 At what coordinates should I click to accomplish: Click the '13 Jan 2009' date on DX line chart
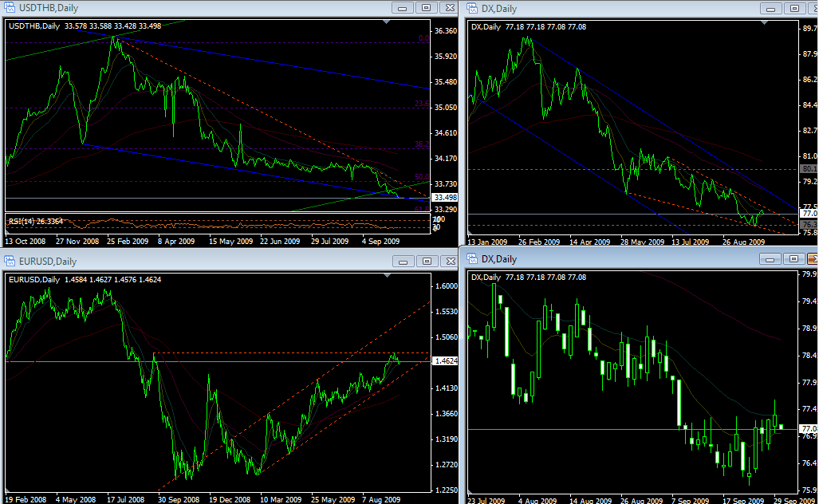point(487,242)
